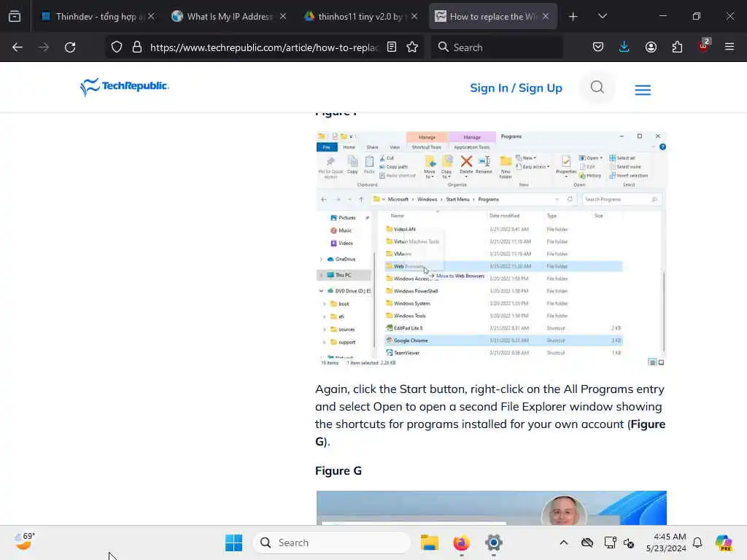
Task: Open the Save to Pocket button
Action: click(598, 47)
